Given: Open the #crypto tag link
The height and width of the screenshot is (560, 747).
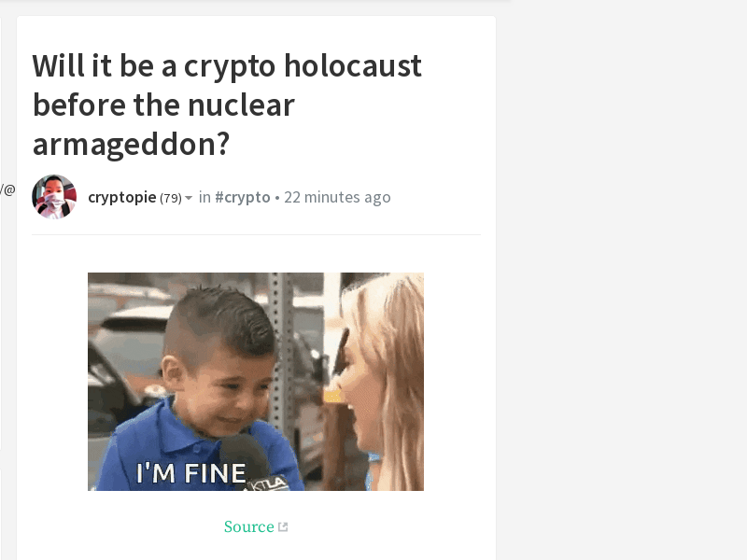Looking at the screenshot, I should 243,197.
